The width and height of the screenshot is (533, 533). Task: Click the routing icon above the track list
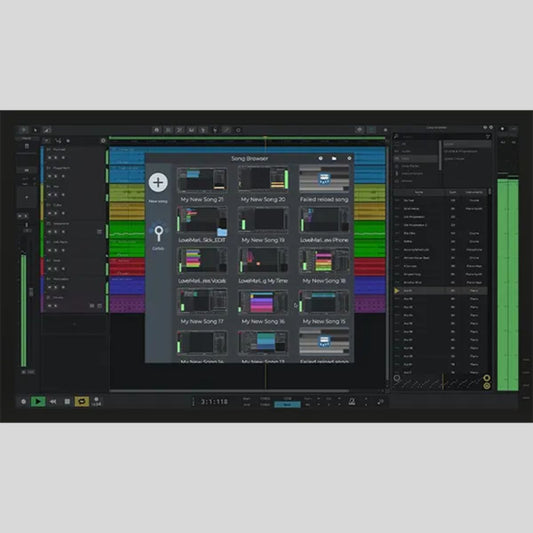[x=58, y=140]
